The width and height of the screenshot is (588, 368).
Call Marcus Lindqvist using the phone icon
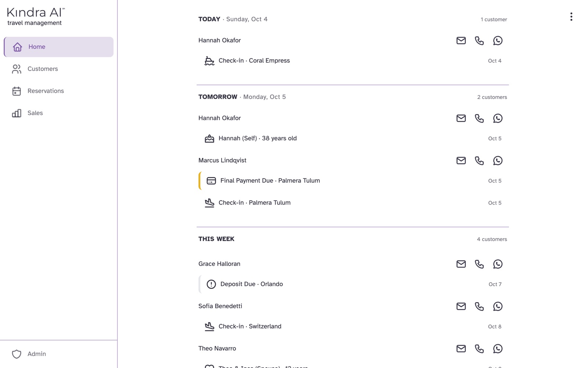[x=479, y=160]
